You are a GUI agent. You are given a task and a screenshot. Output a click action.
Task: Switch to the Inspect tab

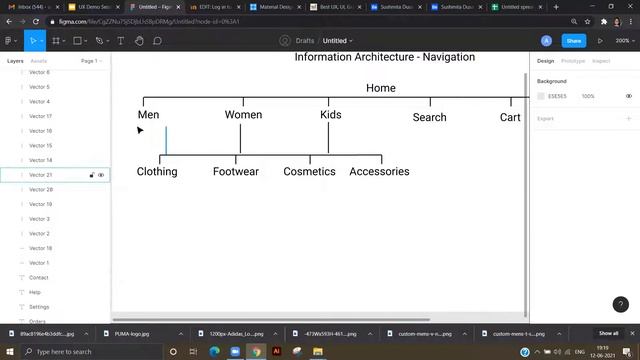(601, 61)
